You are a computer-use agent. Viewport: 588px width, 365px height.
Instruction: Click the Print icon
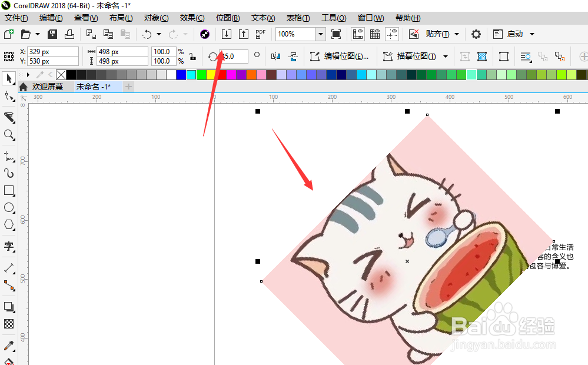(x=69, y=34)
